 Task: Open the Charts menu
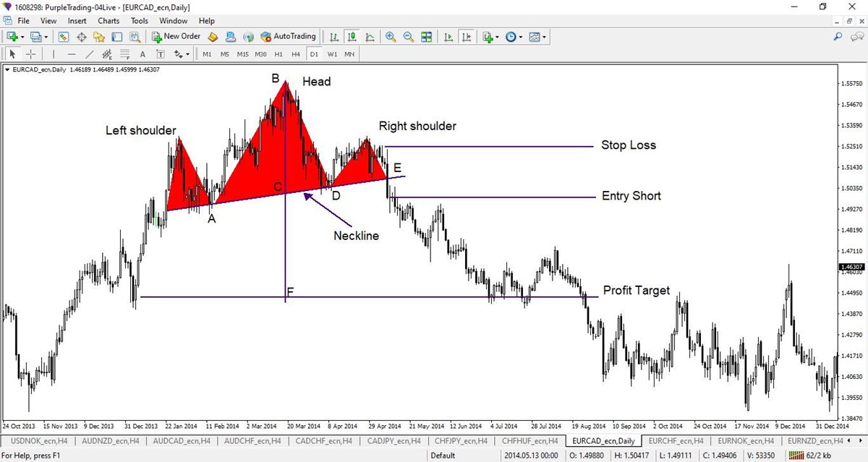[x=109, y=21]
